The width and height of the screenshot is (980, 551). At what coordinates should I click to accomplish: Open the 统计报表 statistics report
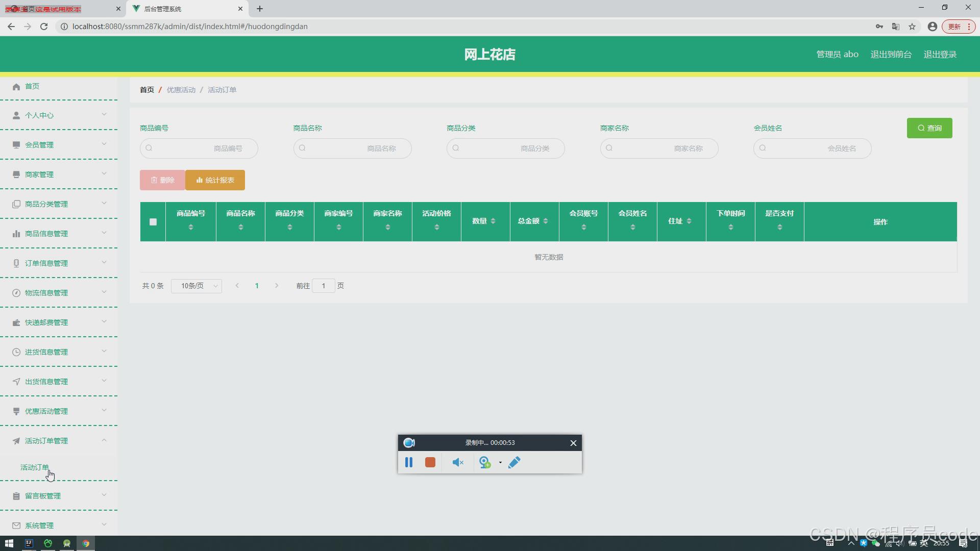(215, 180)
